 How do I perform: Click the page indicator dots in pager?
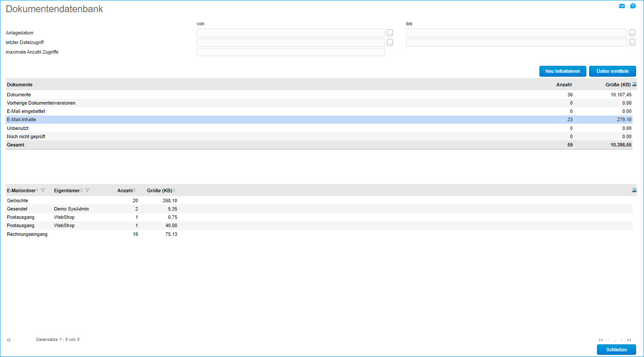coord(615,340)
